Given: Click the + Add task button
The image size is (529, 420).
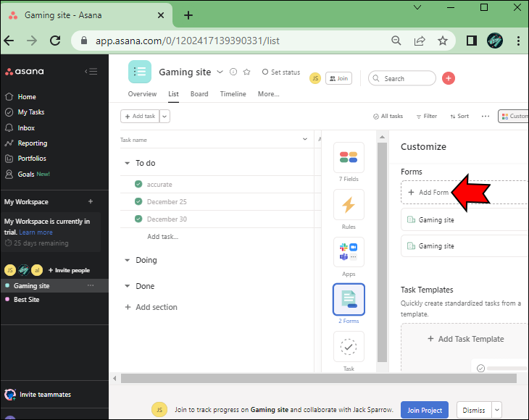Looking at the screenshot, I should point(140,117).
